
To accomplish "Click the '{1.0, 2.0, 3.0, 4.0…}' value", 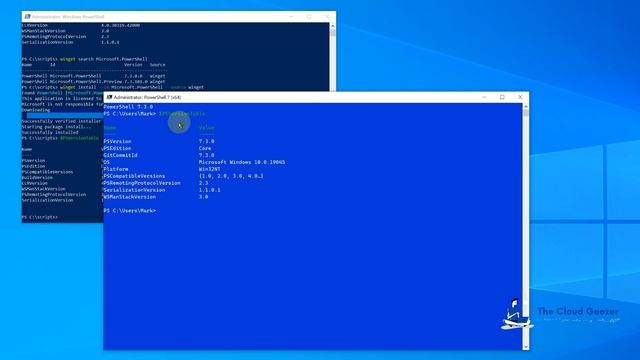I will point(231,176).
